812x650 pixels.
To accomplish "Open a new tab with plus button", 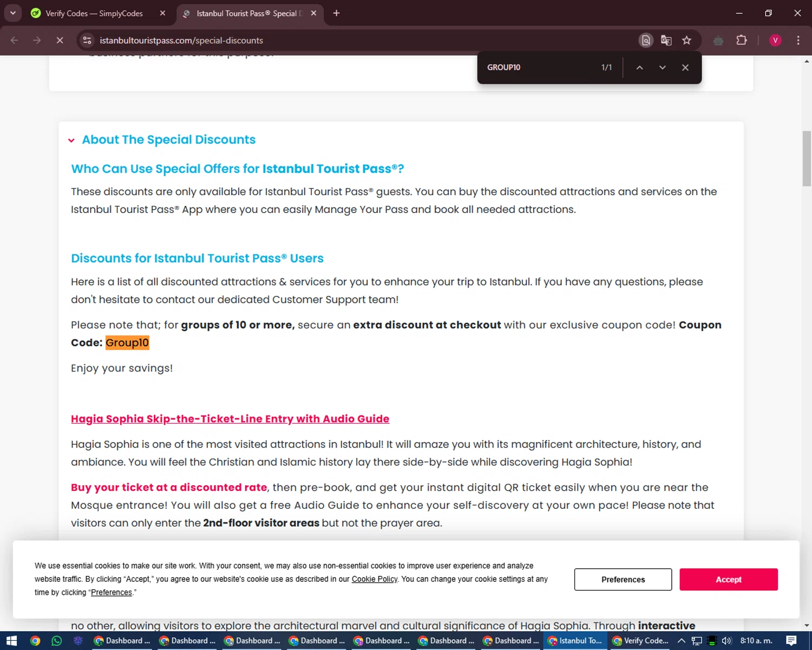I will click(336, 13).
